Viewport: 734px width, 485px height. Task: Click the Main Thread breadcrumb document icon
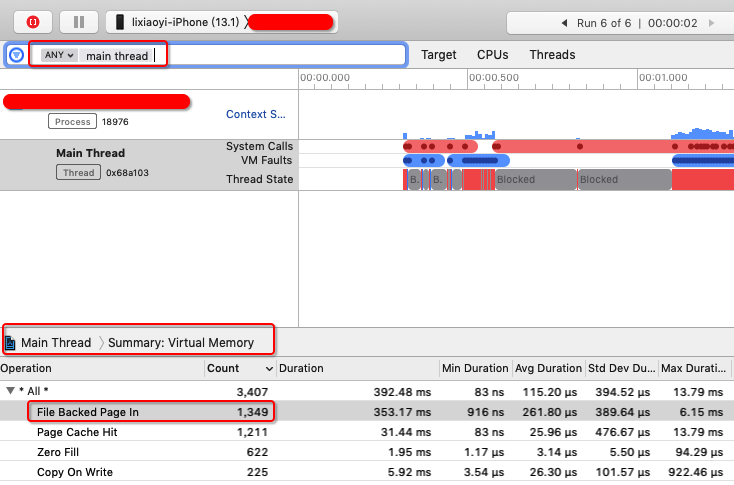pos(11,343)
